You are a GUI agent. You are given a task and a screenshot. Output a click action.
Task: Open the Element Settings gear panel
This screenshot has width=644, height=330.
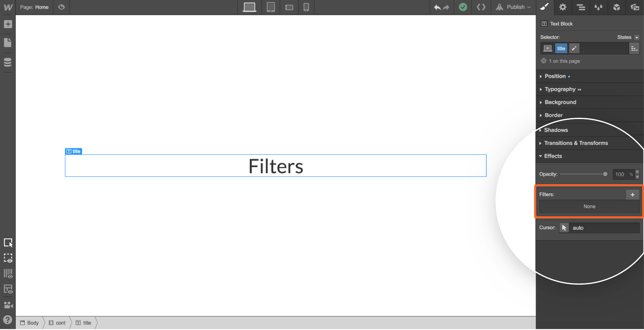[563, 7]
